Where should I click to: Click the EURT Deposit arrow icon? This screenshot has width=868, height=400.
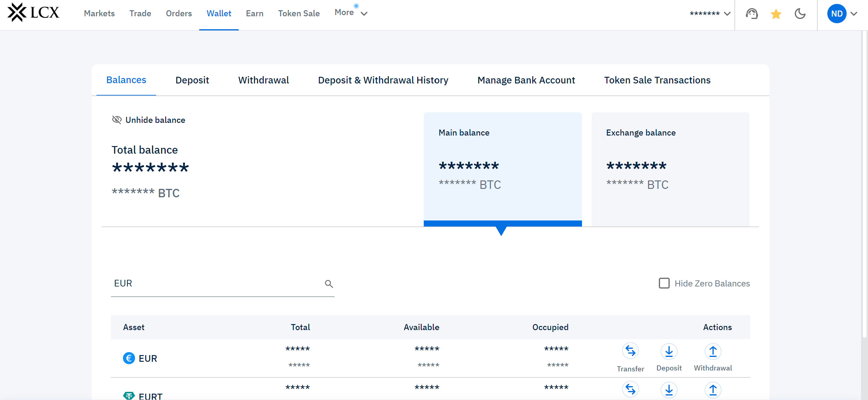tap(668, 389)
